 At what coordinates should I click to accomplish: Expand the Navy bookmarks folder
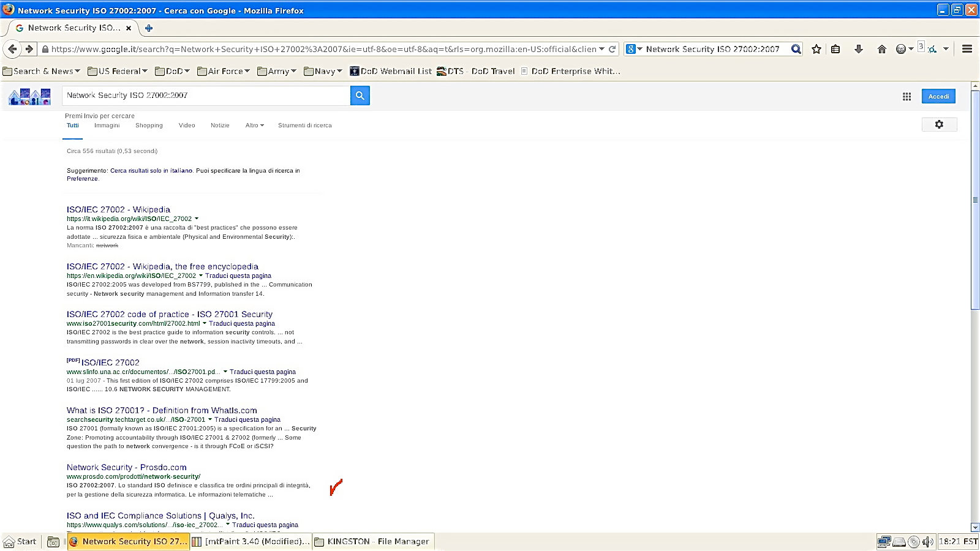[x=323, y=71]
